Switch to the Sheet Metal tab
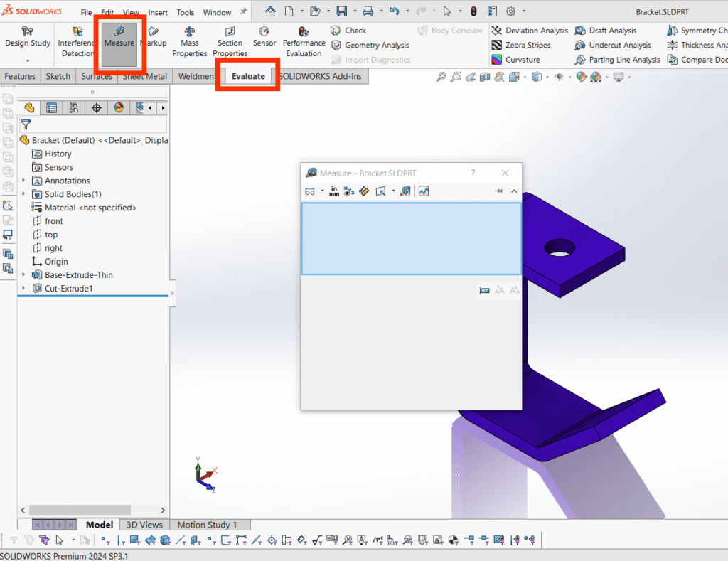 click(x=144, y=76)
